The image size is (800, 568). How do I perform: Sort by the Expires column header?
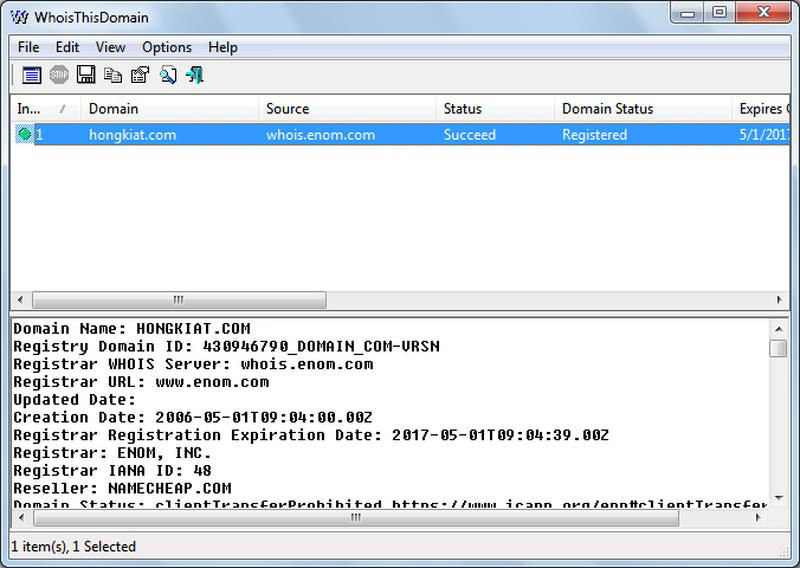tap(761, 109)
